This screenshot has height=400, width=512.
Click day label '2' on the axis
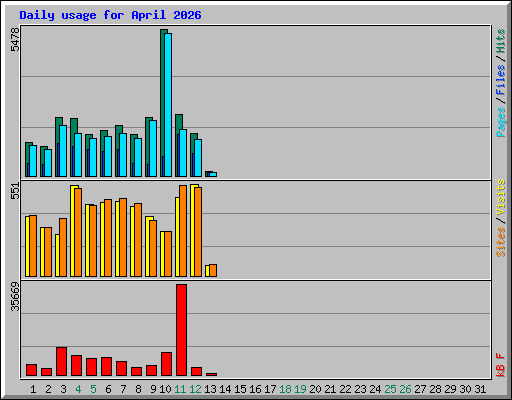pos(48,389)
